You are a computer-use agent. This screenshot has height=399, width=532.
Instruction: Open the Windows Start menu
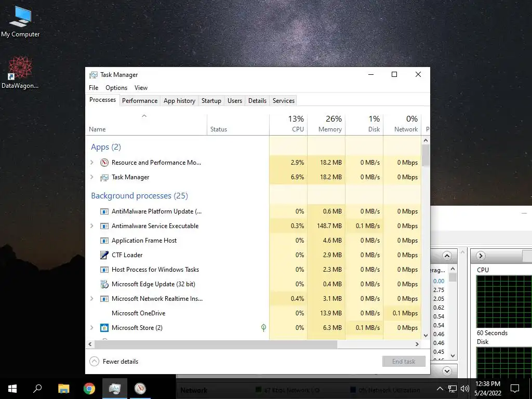pyautogui.click(x=12, y=389)
